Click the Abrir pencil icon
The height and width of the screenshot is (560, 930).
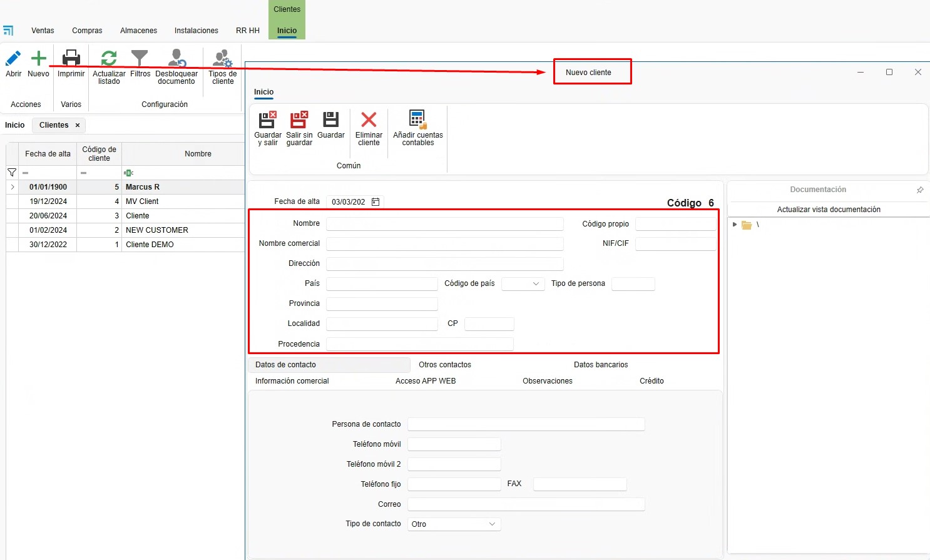coord(13,59)
